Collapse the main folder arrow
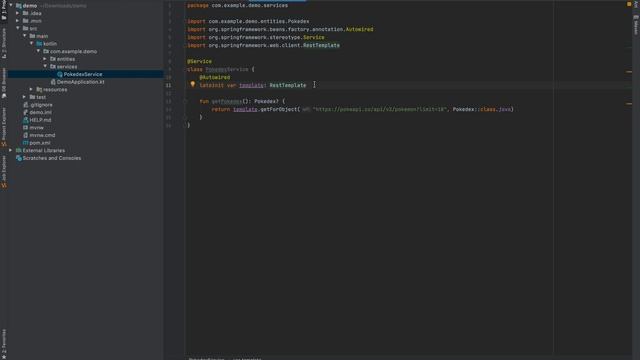This screenshot has width=640, height=360. coord(24,36)
